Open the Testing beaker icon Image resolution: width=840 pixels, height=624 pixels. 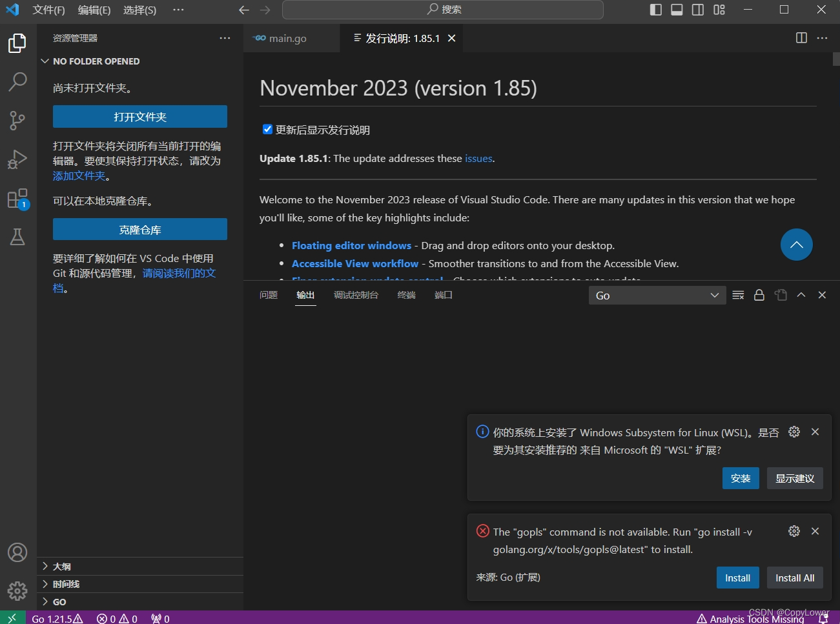click(17, 237)
